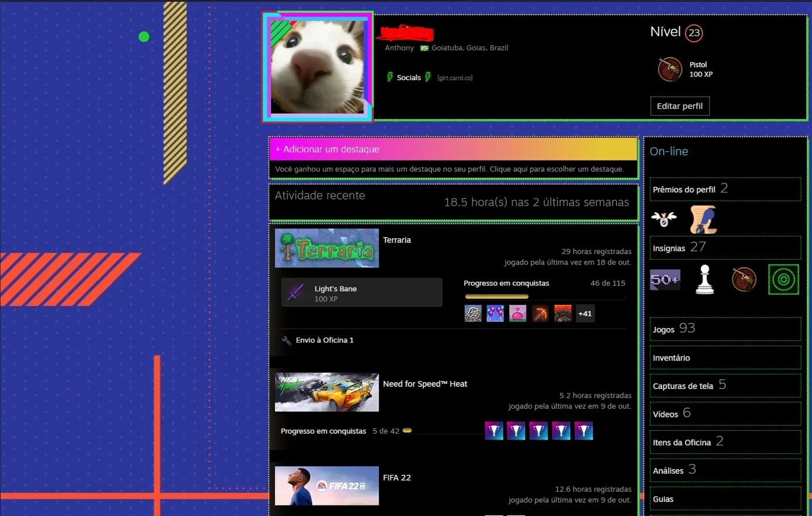
Task: Click Adicionar um destaque banner
Action: click(x=454, y=149)
